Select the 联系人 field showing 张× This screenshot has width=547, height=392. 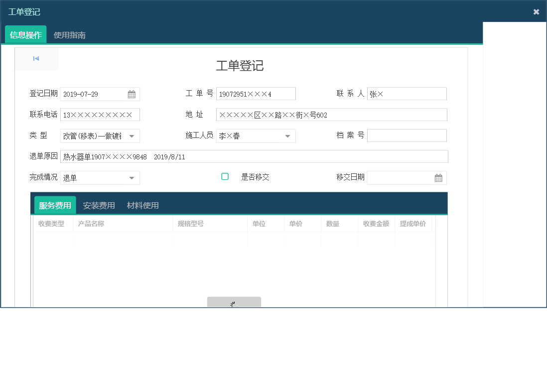click(x=407, y=94)
